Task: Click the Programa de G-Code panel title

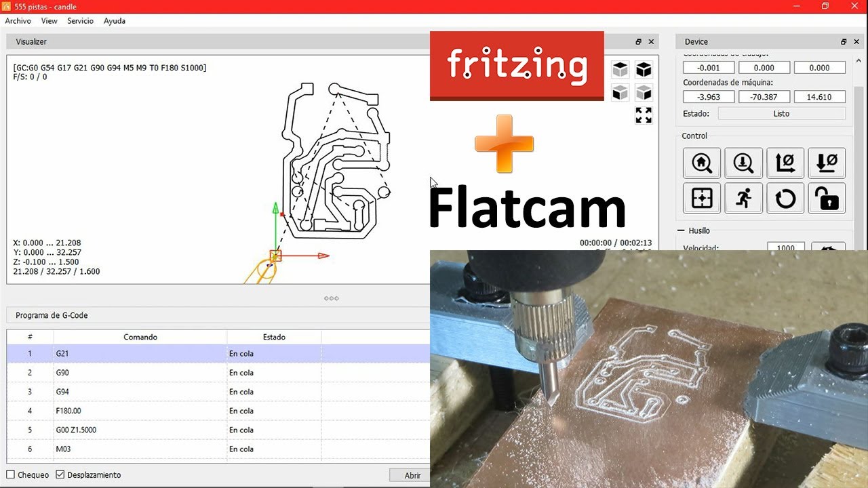Action: coord(52,315)
